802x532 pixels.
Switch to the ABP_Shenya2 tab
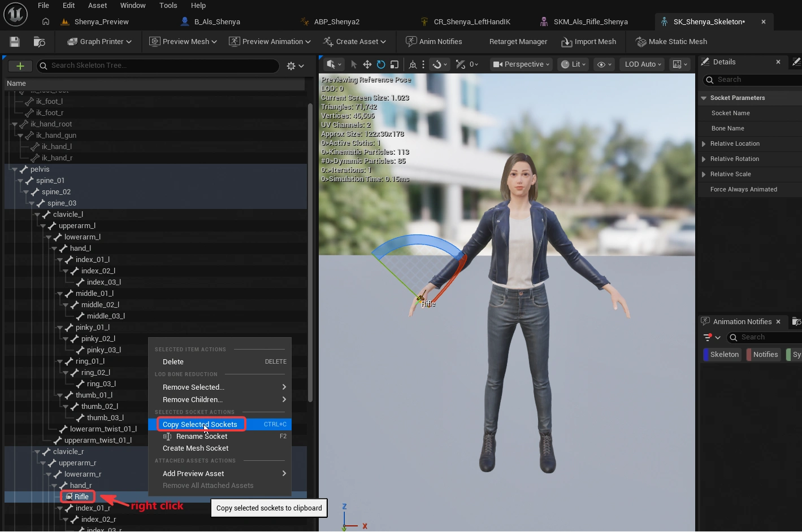(337, 21)
